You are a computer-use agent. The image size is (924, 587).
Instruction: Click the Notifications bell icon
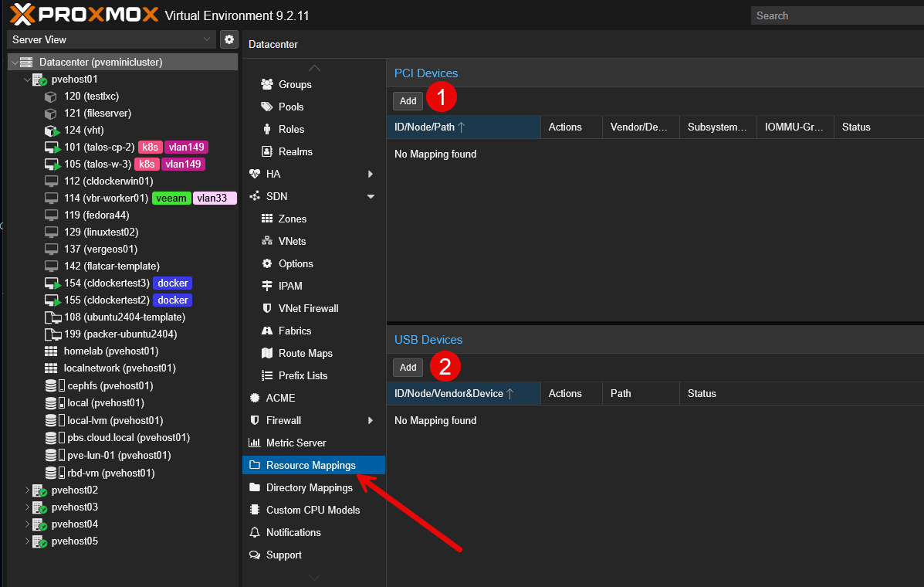[x=255, y=532]
